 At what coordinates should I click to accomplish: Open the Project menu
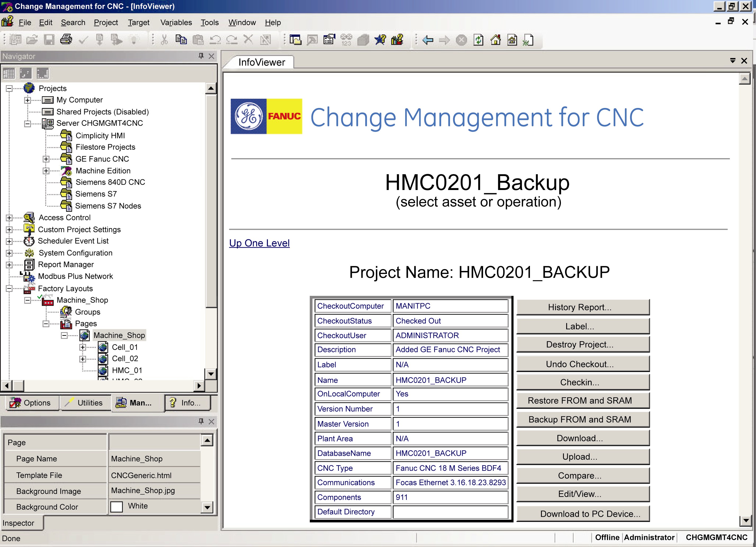tap(106, 22)
